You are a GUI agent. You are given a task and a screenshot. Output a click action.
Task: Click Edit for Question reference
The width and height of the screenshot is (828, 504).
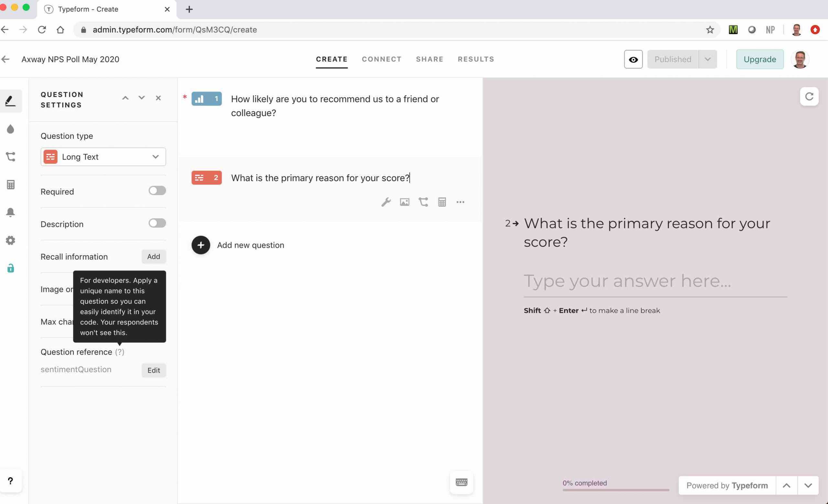pyautogui.click(x=154, y=370)
